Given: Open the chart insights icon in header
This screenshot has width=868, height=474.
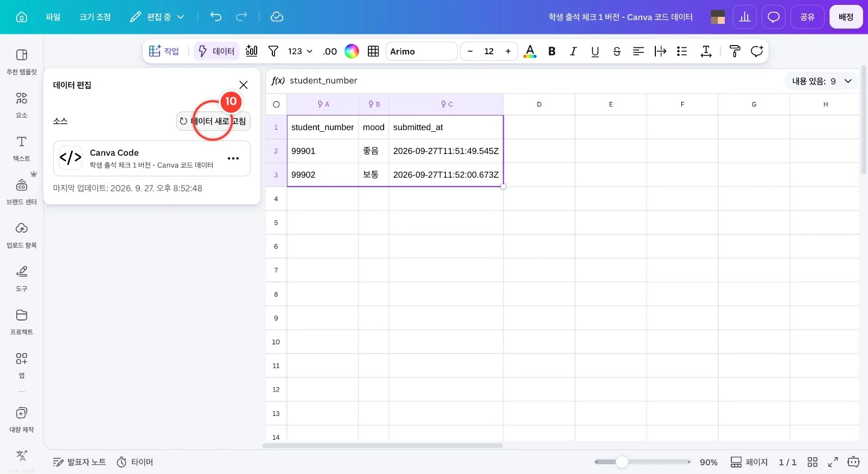Looking at the screenshot, I should click(745, 17).
